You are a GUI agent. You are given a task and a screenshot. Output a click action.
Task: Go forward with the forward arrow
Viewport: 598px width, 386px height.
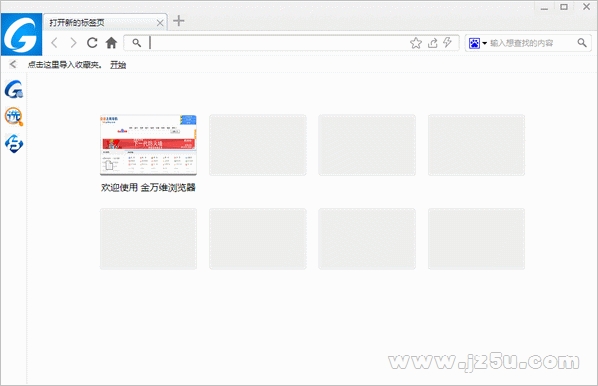(73, 43)
